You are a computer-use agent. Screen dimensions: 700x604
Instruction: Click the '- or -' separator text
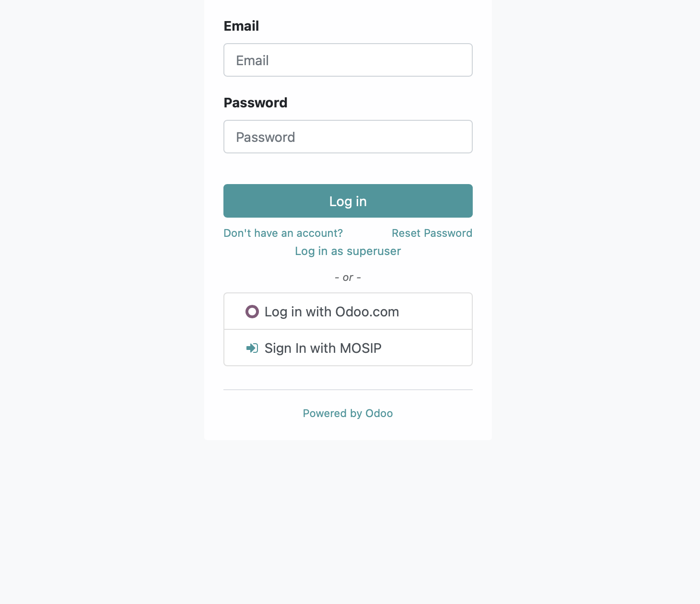click(x=348, y=277)
